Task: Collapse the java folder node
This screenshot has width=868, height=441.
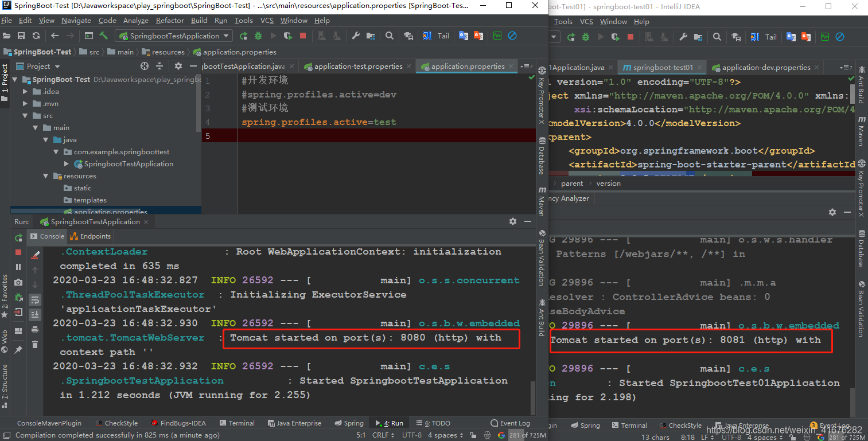Action: coord(46,140)
